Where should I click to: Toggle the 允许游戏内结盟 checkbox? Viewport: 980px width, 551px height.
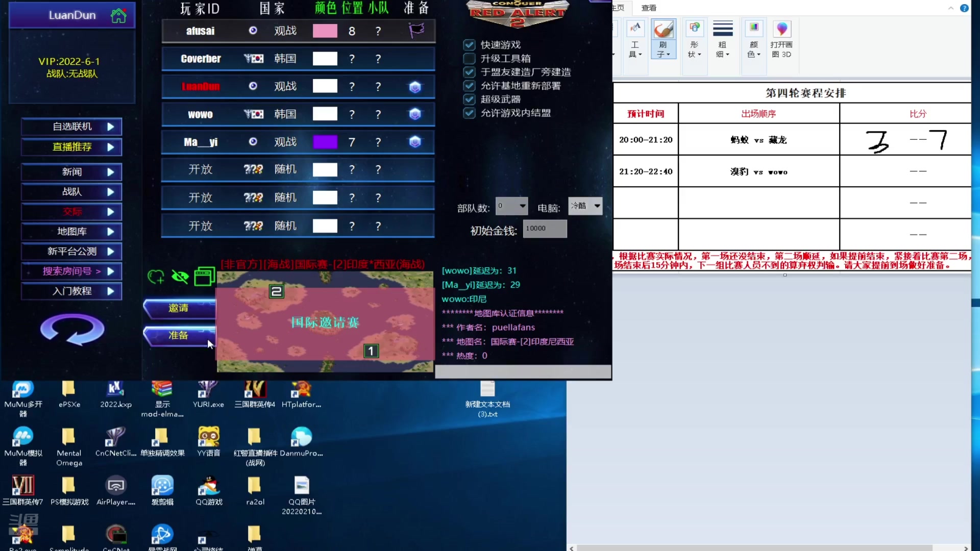pyautogui.click(x=469, y=113)
